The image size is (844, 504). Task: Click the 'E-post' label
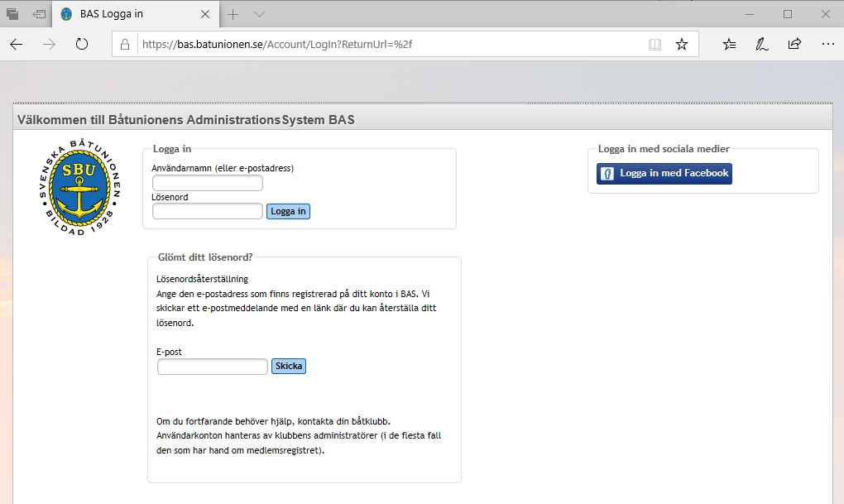point(169,352)
